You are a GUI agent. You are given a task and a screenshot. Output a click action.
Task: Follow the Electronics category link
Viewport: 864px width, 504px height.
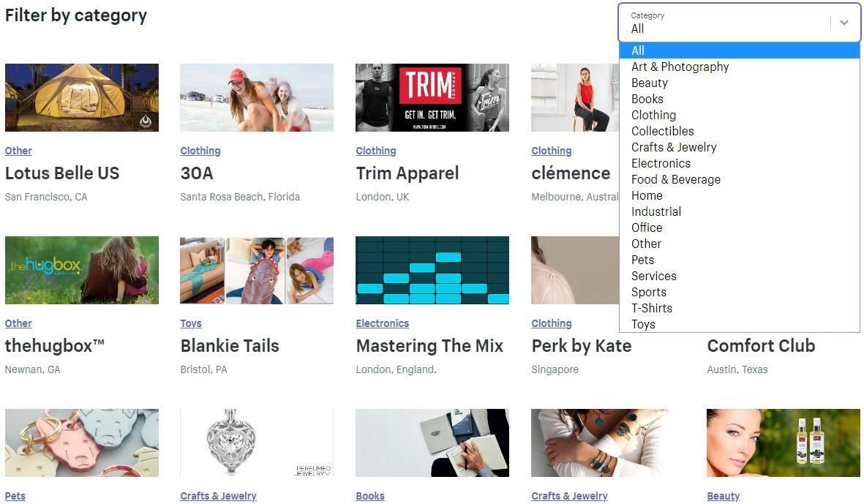pyautogui.click(x=383, y=323)
